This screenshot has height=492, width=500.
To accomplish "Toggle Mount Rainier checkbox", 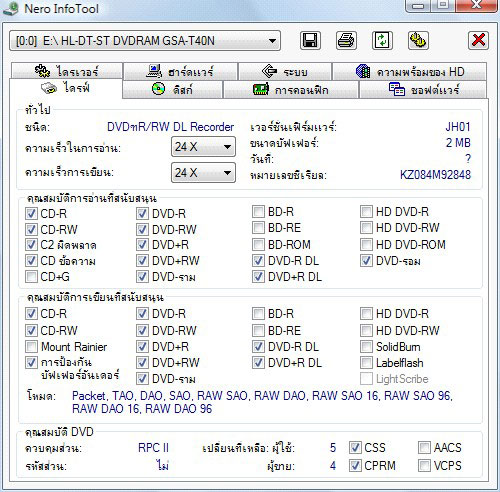I will (31, 347).
